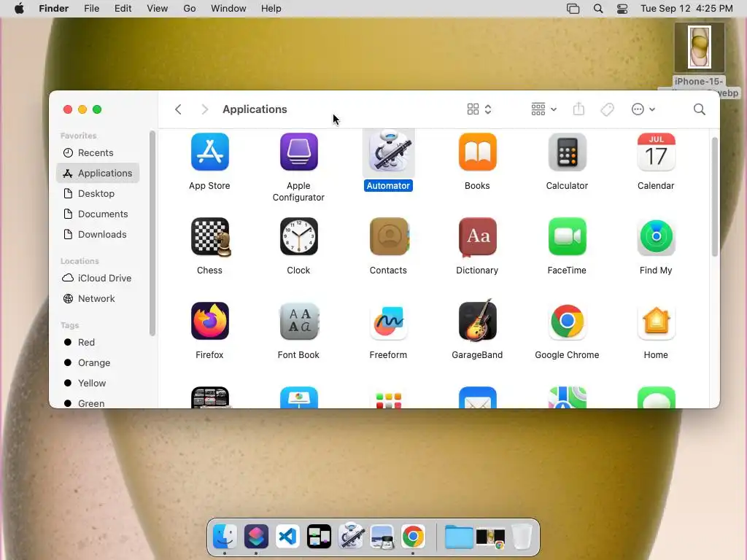Open Documents in the sidebar
The width and height of the screenshot is (747, 560).
click(98, 214)
